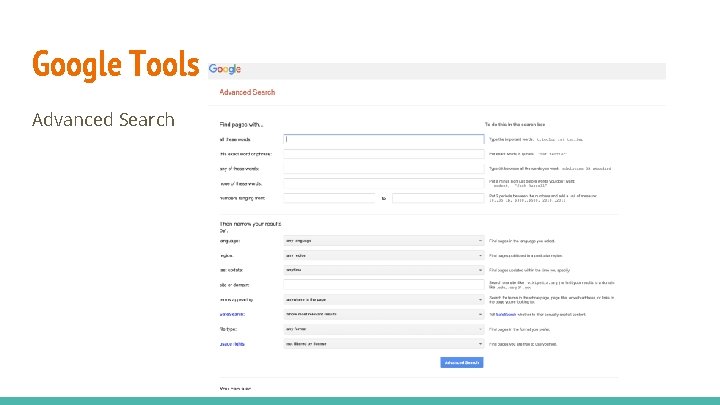Click the red Advanced Search page heading
The image size is (720, 405).
(x=247, y=92)
